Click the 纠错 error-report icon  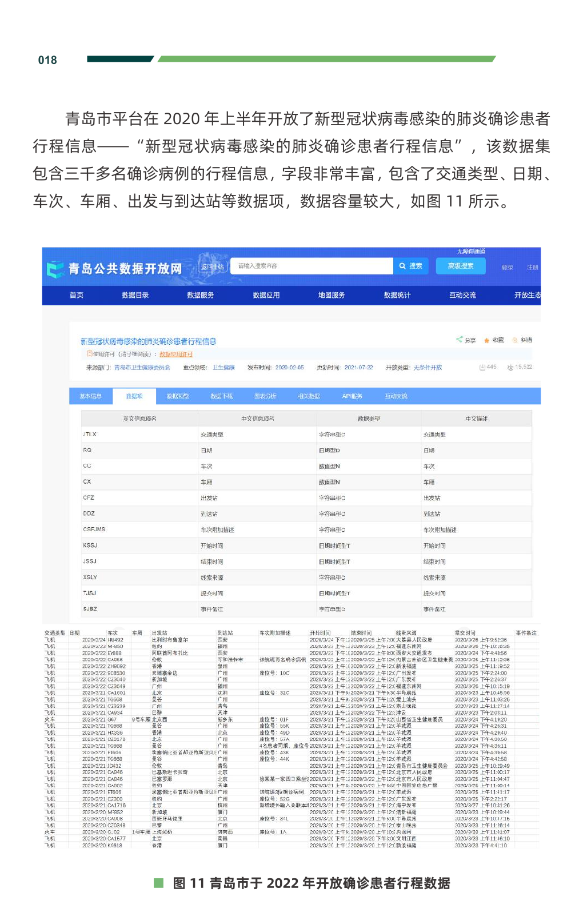pyautogui.click(x=515, y=340)
